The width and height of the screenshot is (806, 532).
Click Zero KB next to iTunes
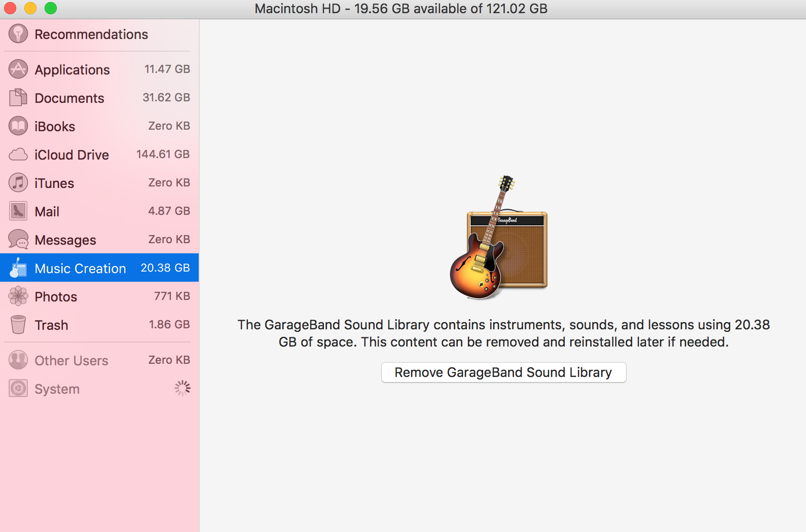point(169,182)
